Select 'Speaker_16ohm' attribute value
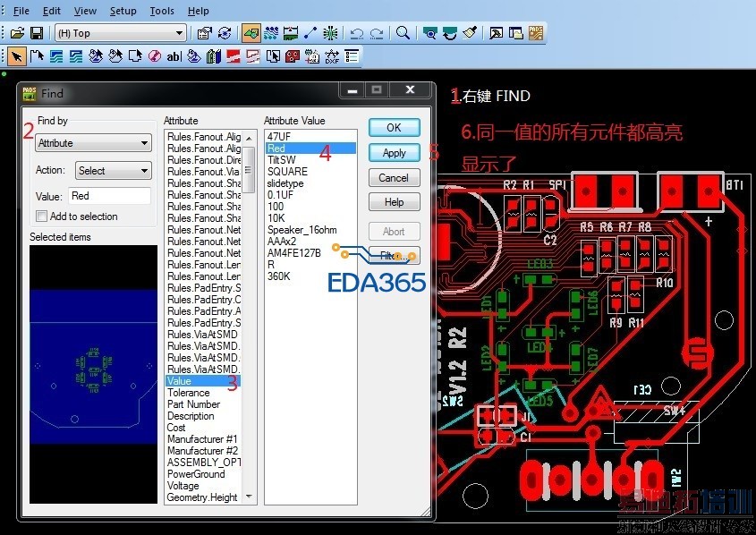Image resolution: width=756 pixels, height=535 pixels. pyautogui.click(x=302, y=230)
